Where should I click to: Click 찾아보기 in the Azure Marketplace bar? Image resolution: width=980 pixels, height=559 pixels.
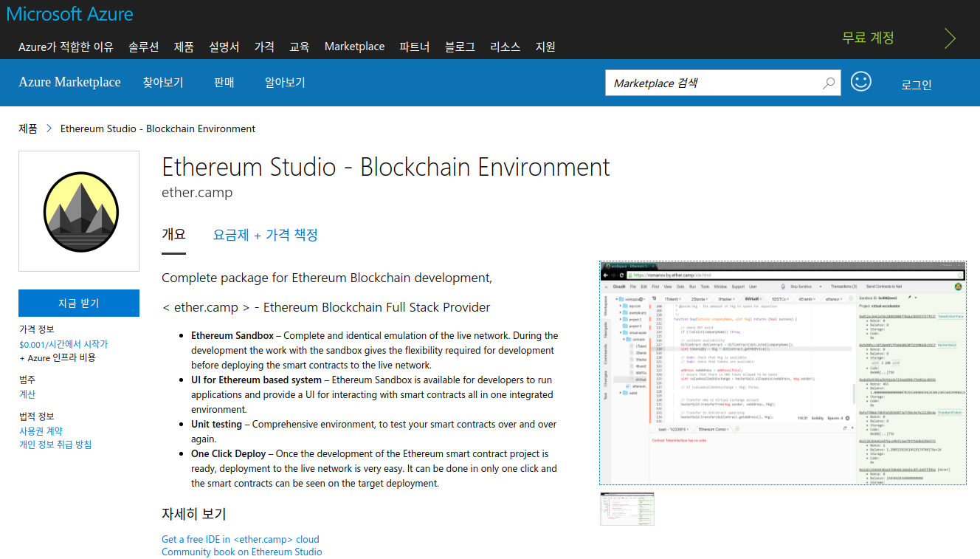point(163,82)
